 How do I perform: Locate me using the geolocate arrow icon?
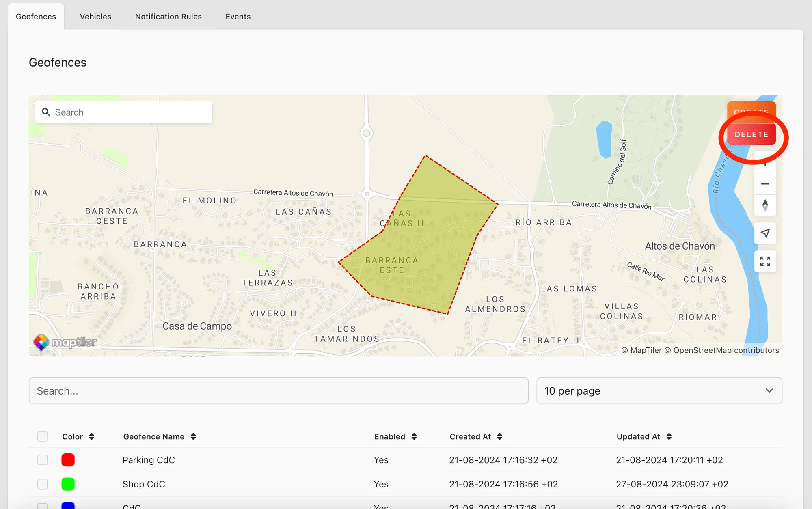[x=765, y=233]
